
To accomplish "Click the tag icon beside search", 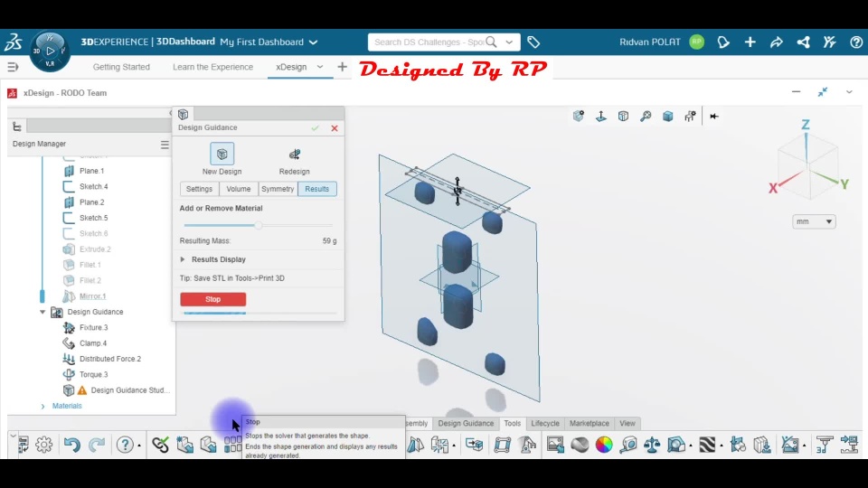I will coord(533,42).
